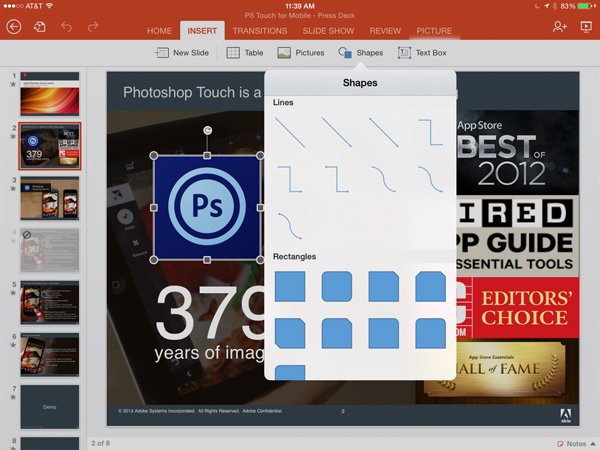Pick the plain elbow connector shape
Image resolution: width=600 pixels, height=450 pixels.
point(430,132)
